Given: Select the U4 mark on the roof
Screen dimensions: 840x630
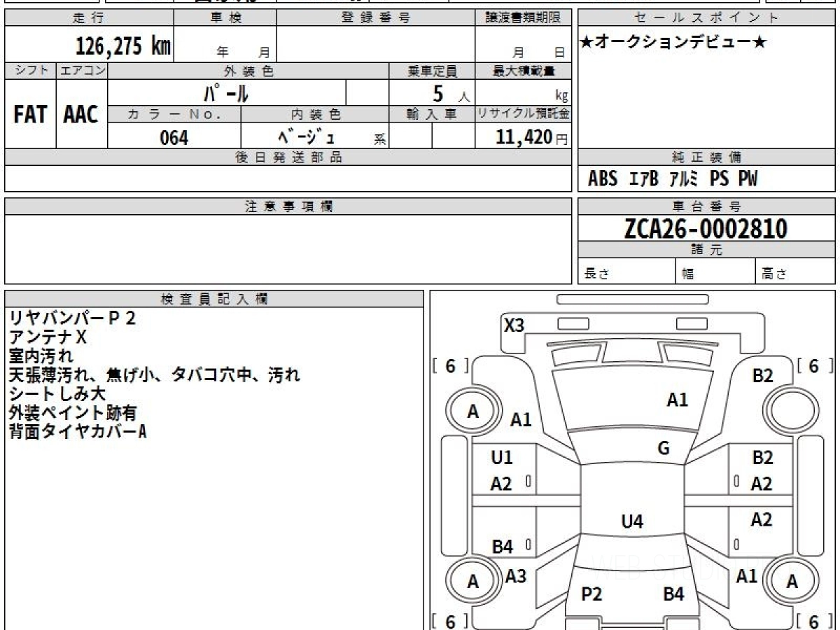Looking at the screenshot, I should [632, 521].
